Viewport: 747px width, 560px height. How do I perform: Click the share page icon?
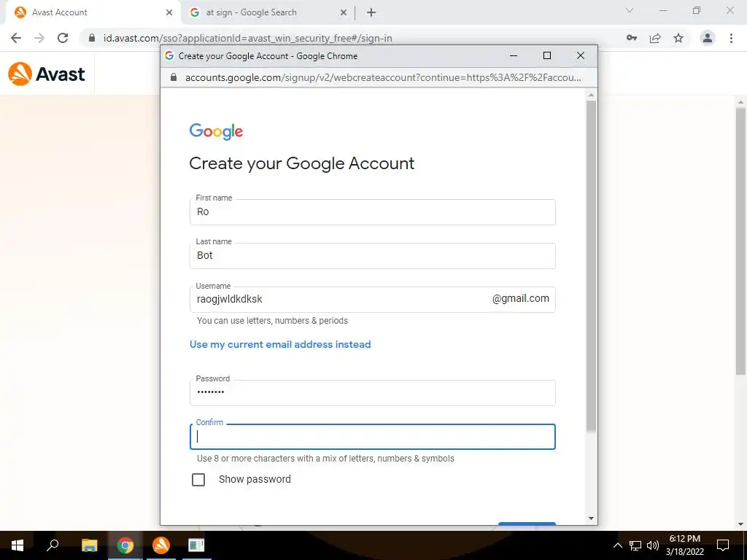tap(655, 38)
